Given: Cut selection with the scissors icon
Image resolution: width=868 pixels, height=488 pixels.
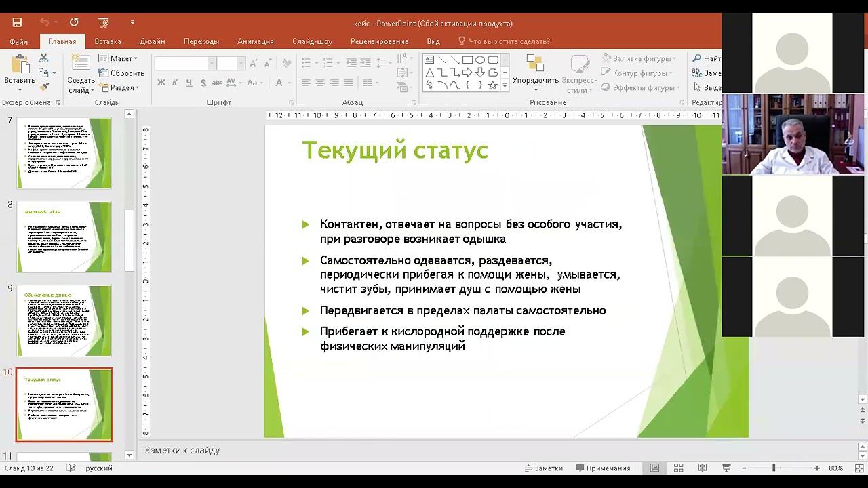Looking at the screenshot, I should pyautogui.click(x=44, y=58).
